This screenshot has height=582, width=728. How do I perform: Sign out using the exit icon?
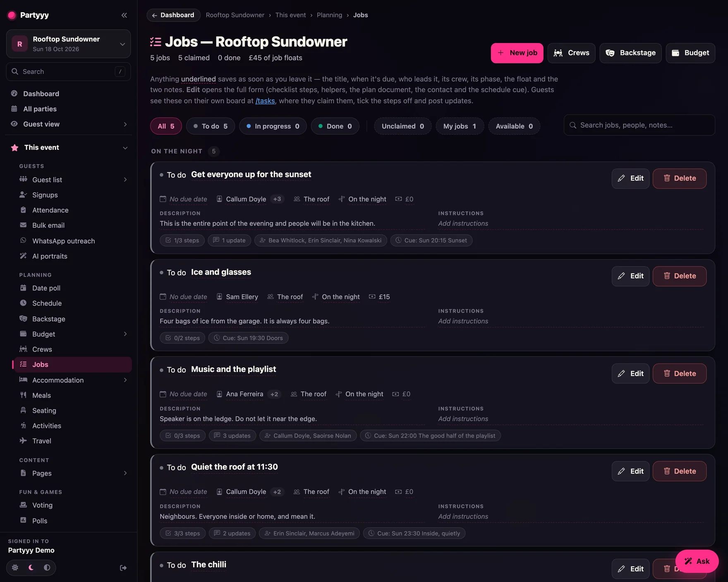123,568
